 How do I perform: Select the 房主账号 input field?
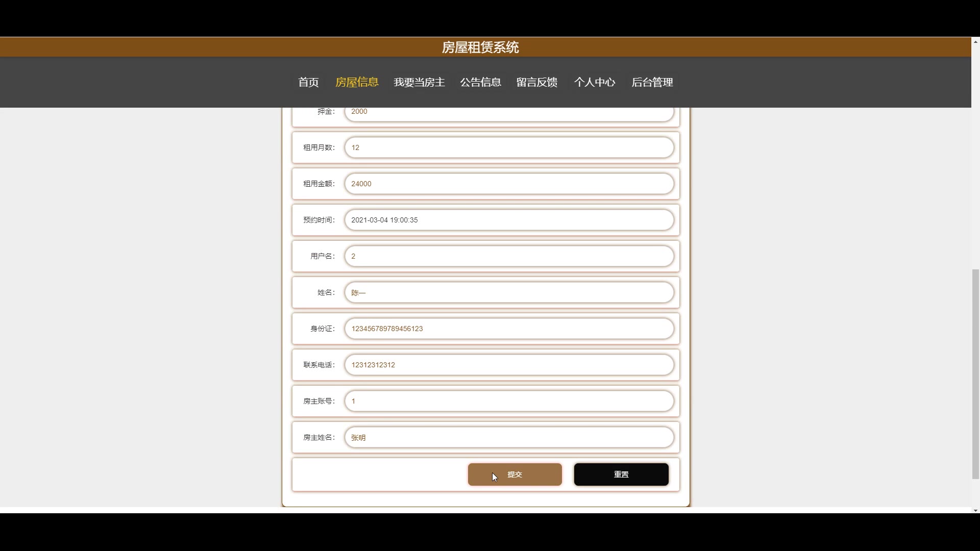point(509,401)
